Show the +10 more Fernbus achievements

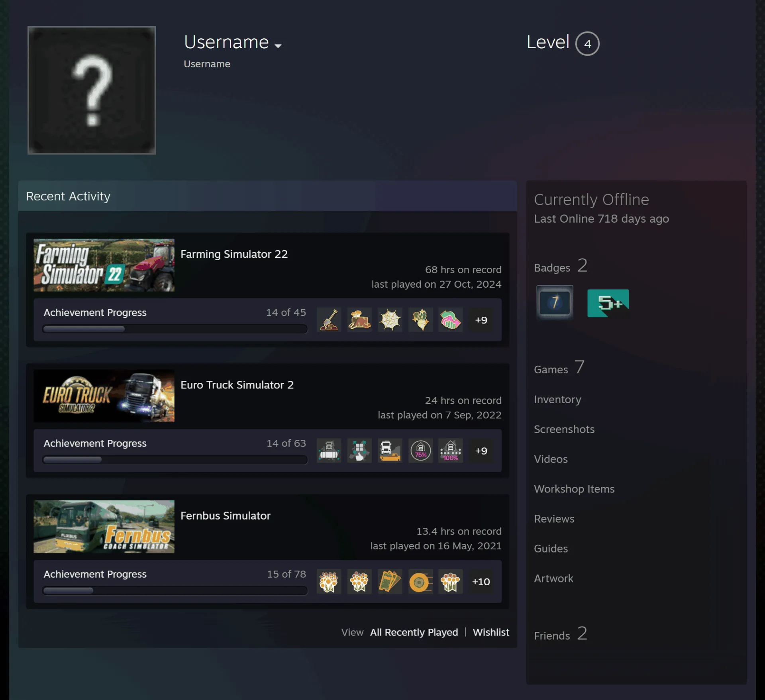(x=481, y=581)
